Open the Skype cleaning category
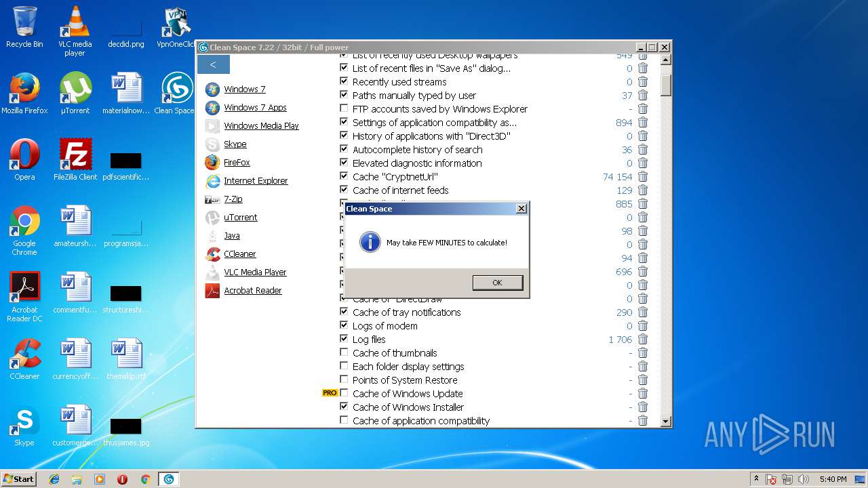 click(x=235, y=144)
